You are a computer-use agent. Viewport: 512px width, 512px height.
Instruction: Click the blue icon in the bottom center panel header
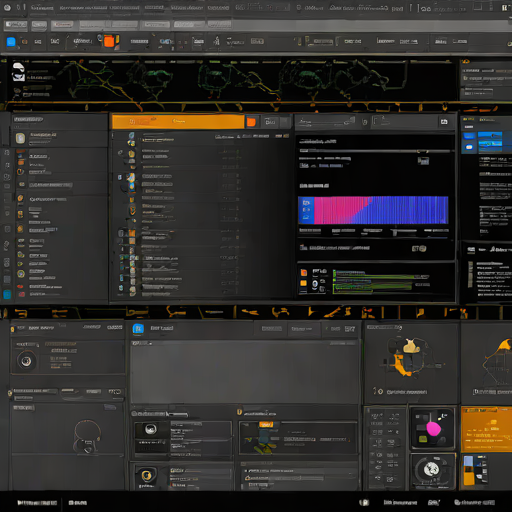point(138,329)
